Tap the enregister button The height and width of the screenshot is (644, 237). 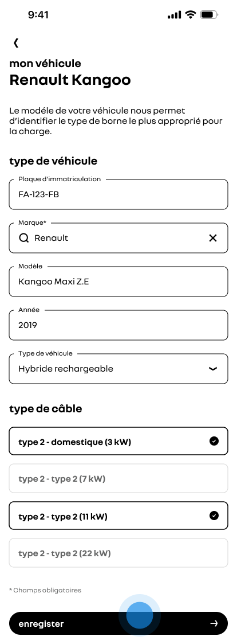click(118, 623)
